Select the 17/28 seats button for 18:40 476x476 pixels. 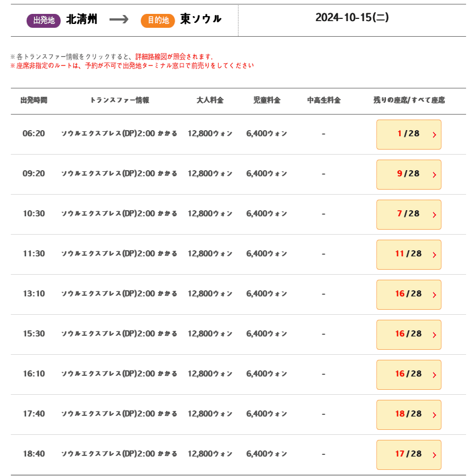point(408,454)
